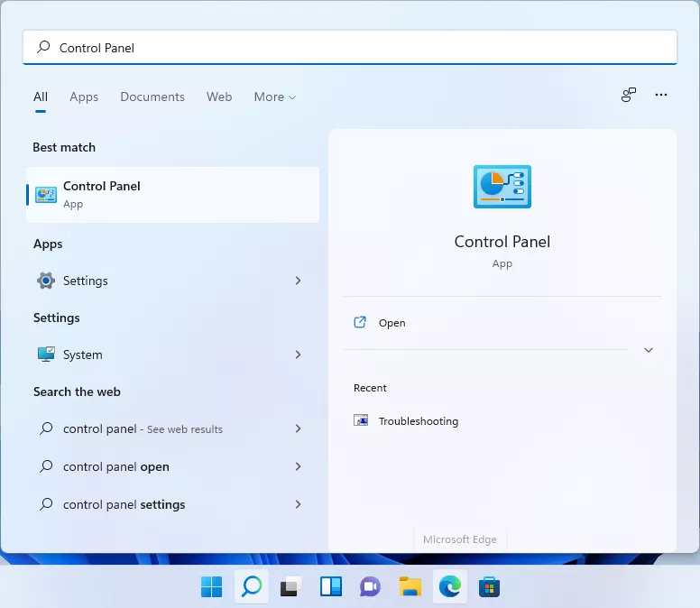Image resolution: width=700 pixels, height=608 pixels.
Task: Select the Web filter tab
Action: pos(219,97)
